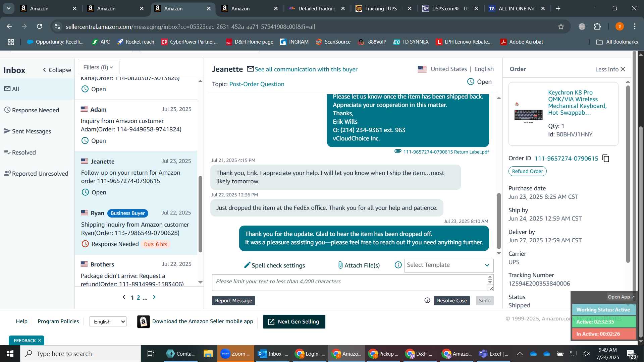Image resolution: width=644 pixels, height=362 pixels.
Task: Click the copy Order ID icon
Action: (x=606, y=158)
